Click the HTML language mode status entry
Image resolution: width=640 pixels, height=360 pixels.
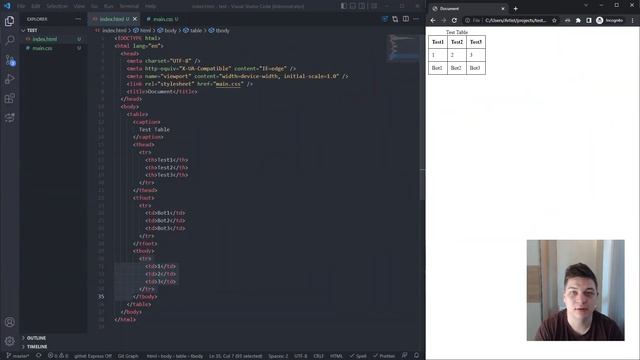pos(336,356)
